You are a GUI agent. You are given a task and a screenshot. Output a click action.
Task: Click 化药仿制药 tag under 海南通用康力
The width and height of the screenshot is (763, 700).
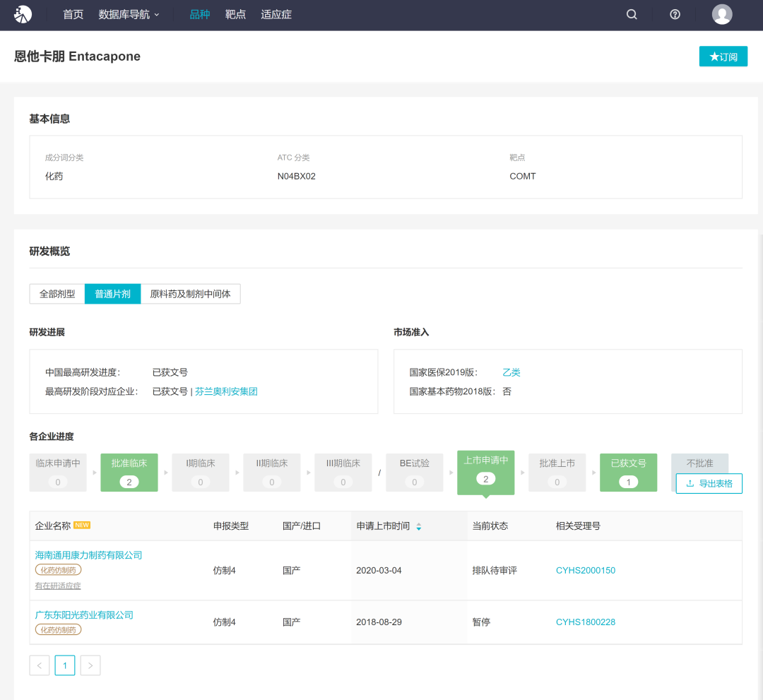pyautogui.click(x=59, y=570)
